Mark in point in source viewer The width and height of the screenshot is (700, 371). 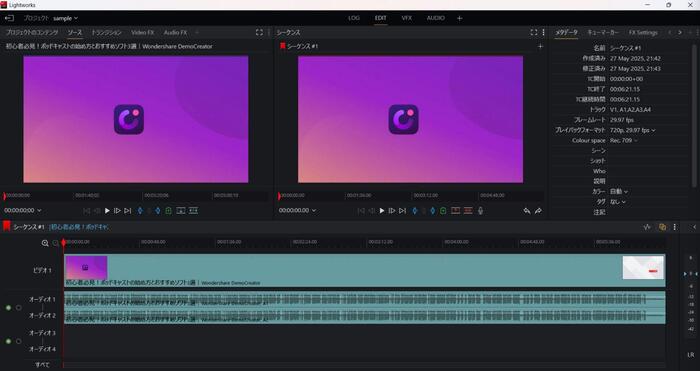click(x=140, y=211)
